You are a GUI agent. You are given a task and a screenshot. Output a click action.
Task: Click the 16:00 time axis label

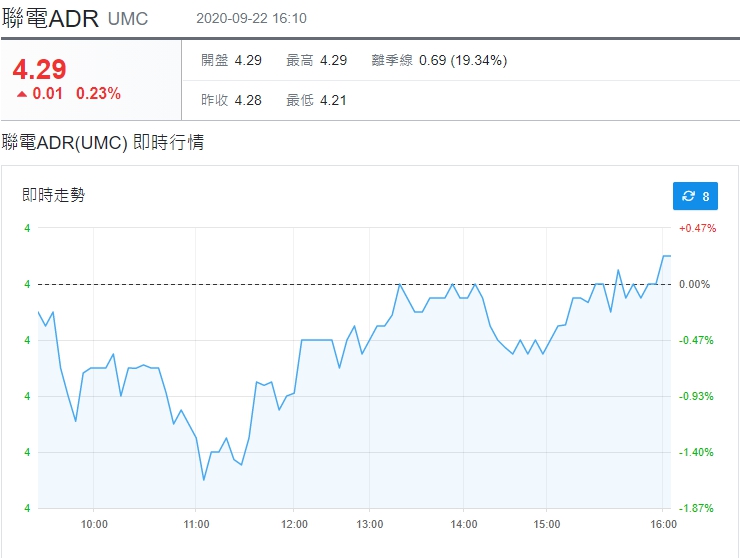tap(663, 523)
